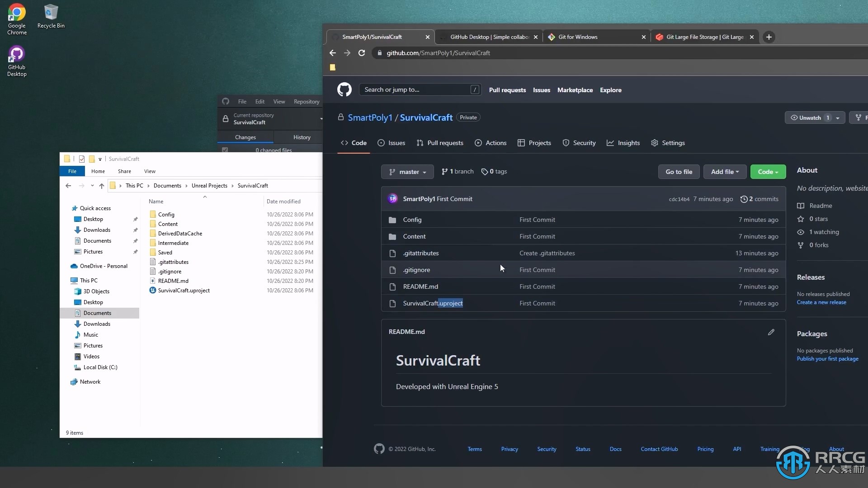Expand Documents breadcrumb chevron in address bar
The width and height of the screenshot is (868, 488).
186,186
